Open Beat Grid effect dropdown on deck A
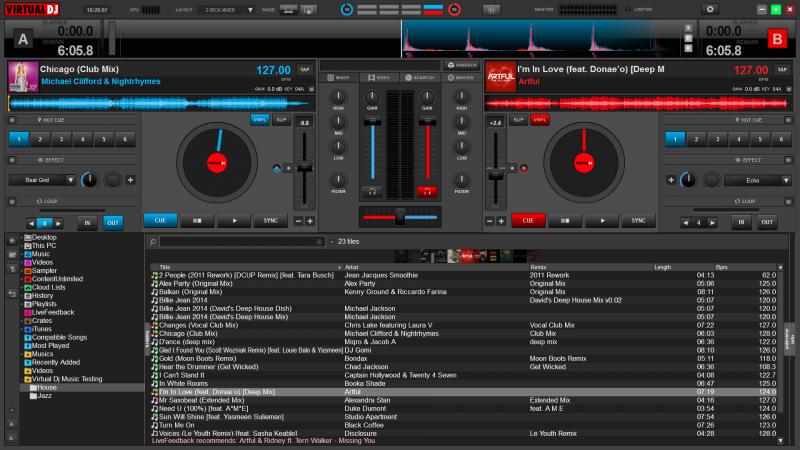This screenshot has width=800, height=450. (70, 180)
